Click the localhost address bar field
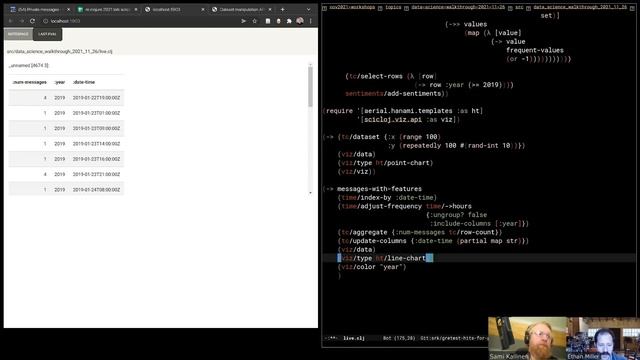 (x=139, y=21)
